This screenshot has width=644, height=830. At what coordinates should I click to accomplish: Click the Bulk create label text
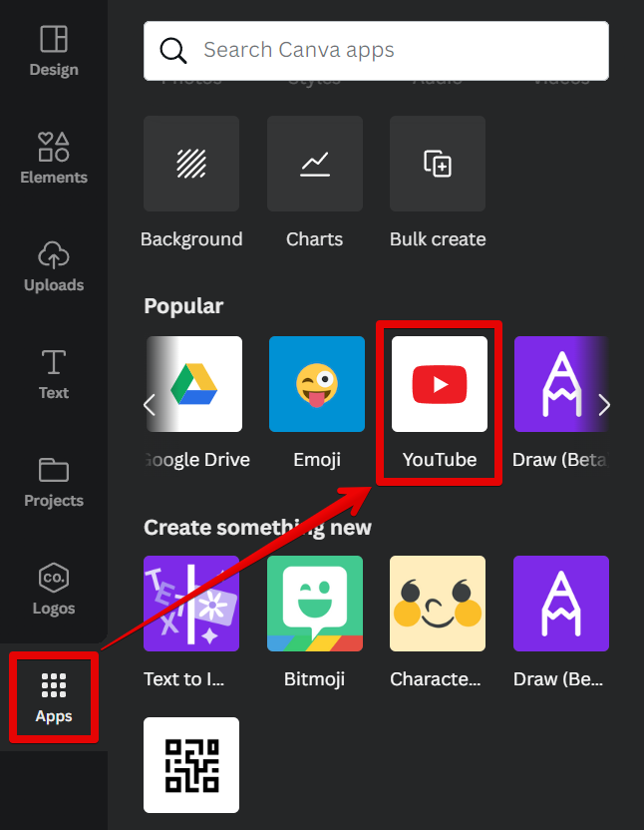coord(438,239)
